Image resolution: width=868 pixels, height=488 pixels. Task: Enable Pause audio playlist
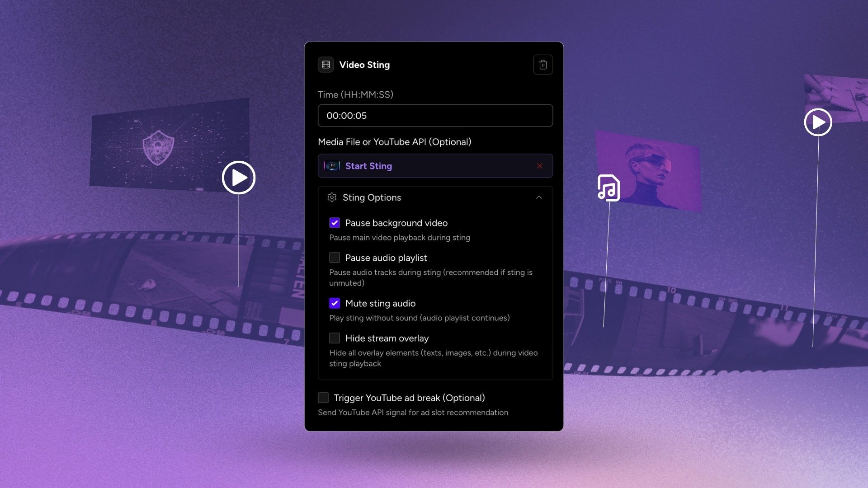[335, 258]
